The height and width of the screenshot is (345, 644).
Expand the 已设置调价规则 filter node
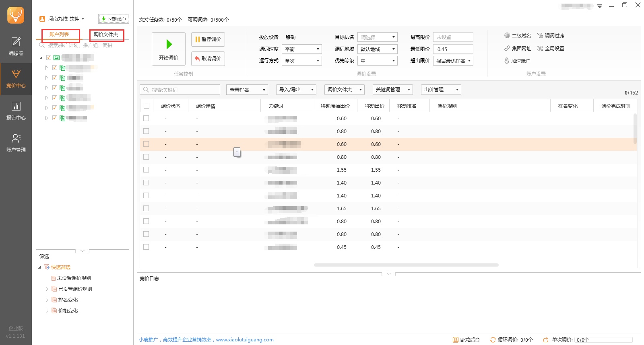(47, 289)
